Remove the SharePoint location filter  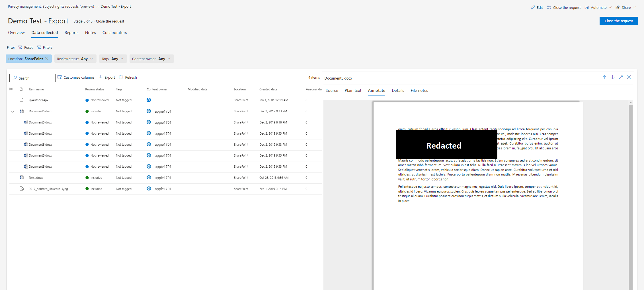(47, 59)
